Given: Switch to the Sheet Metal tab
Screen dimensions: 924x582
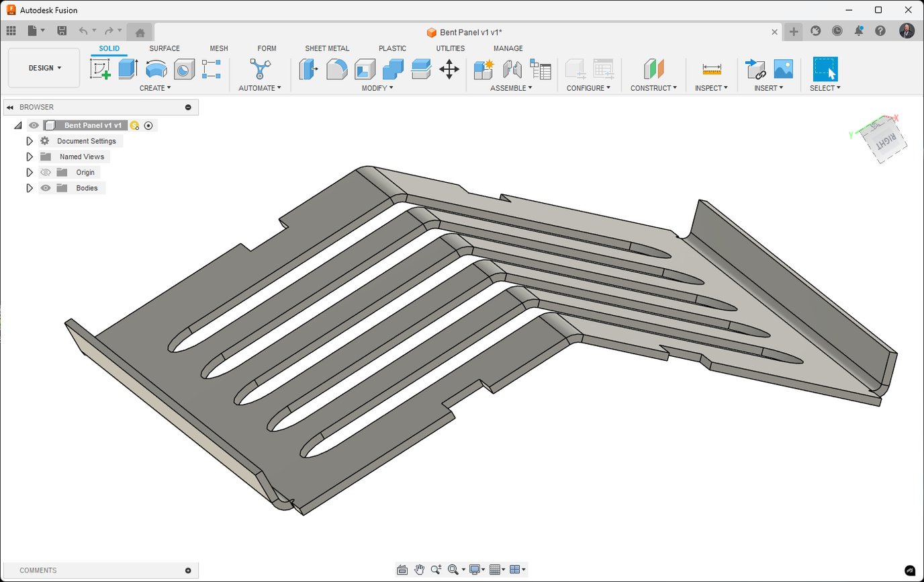Looking at the screenshot, I should (x=327, y=48).
